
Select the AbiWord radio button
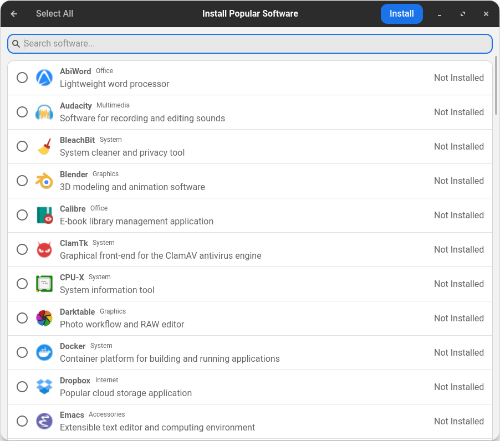click(x=22, y=78)
